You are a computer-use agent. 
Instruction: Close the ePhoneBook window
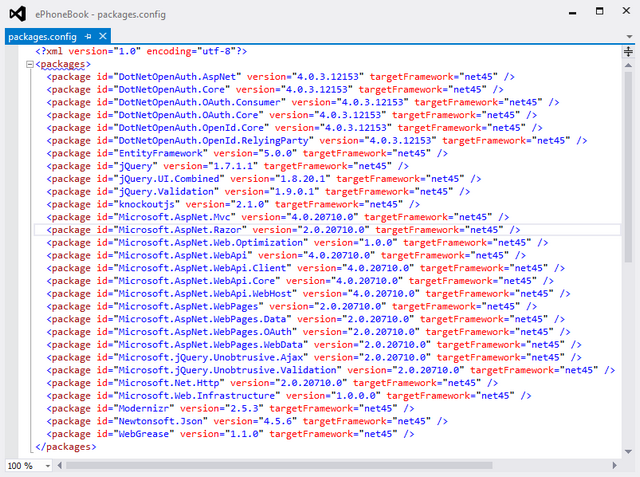(x=626, y=11)
